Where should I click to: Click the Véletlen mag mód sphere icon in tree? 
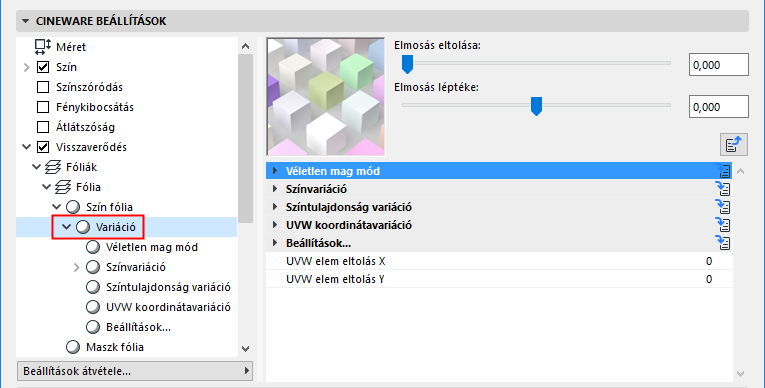(x=93, y=247)
